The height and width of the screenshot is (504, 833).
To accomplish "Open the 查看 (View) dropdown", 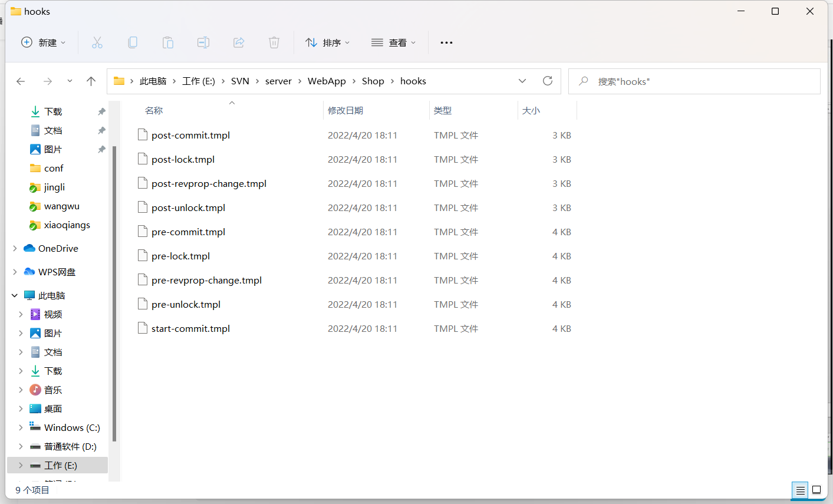I will pos(394,42).
